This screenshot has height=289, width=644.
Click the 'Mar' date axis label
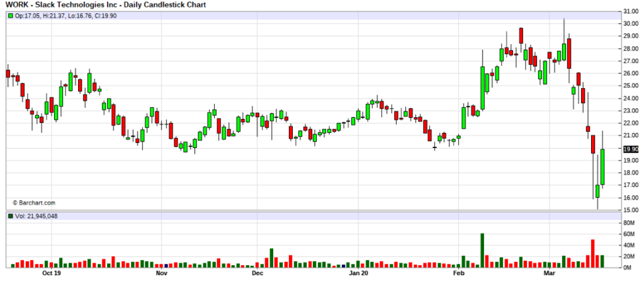point(549,273)
